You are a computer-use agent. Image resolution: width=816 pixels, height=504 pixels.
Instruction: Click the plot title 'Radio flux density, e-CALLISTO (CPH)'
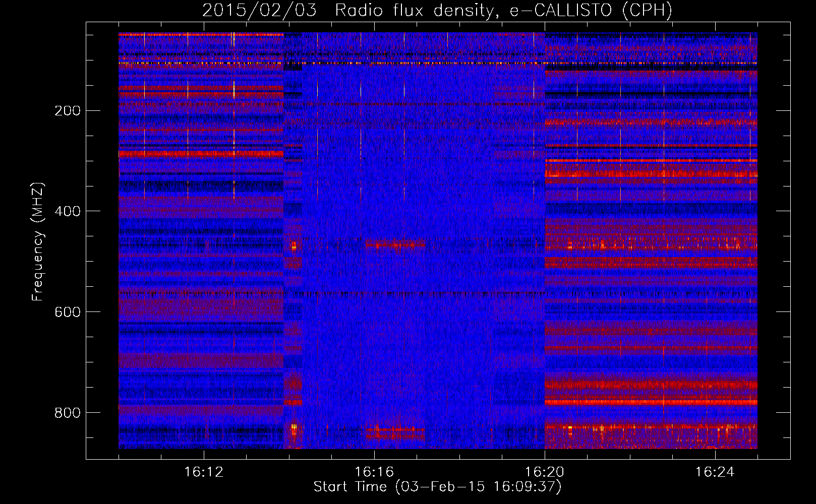503,11
